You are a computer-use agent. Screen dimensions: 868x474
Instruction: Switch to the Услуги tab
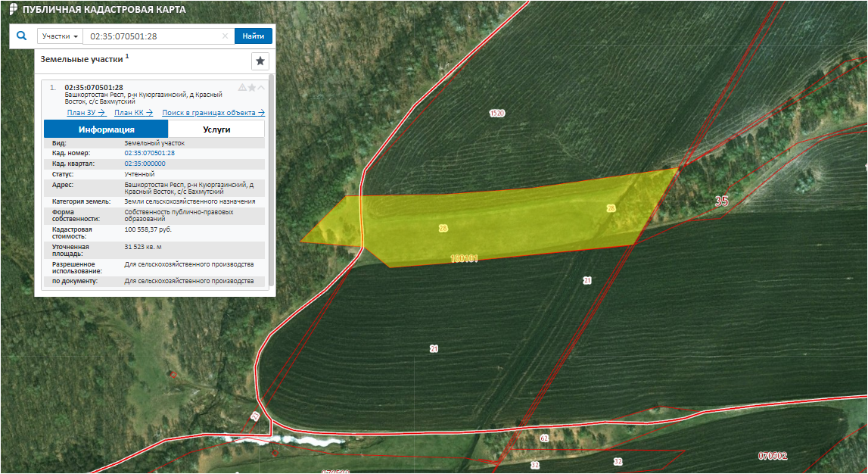pos(216,129)
